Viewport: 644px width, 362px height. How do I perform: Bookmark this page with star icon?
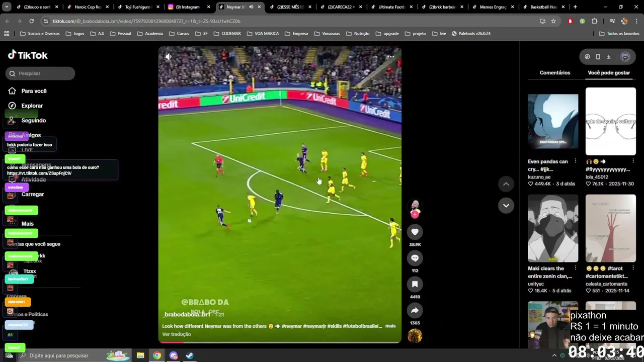pos(553,21)
